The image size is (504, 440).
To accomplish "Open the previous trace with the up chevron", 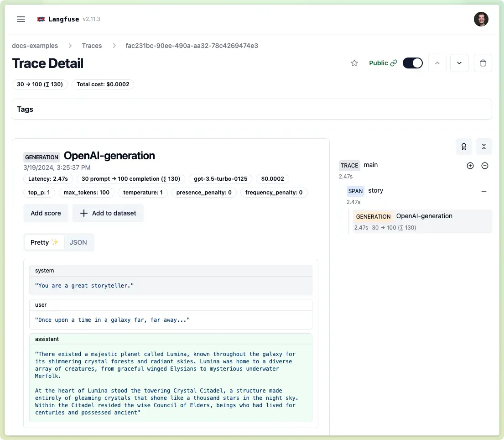I will [x=437, y=63].
